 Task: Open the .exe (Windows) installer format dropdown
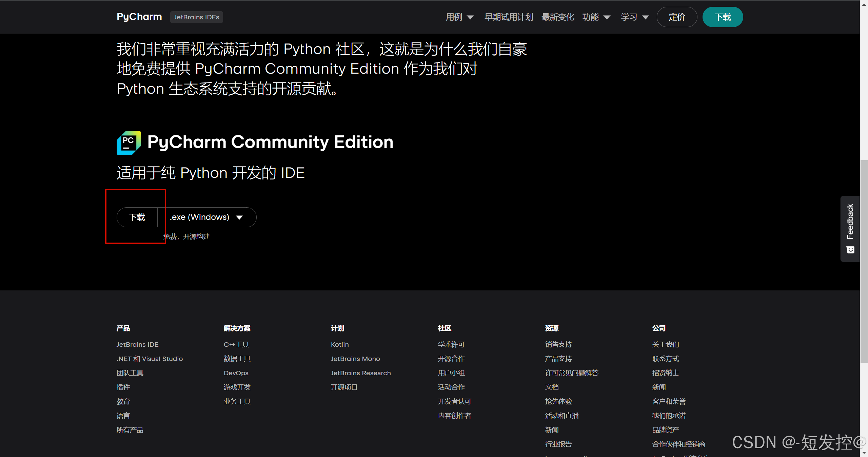coord(206,217)
